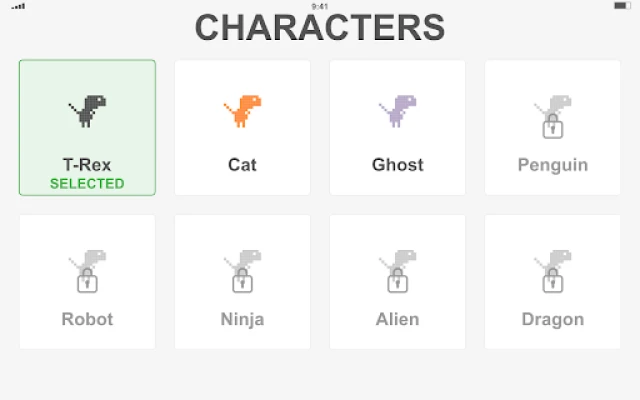Image resolution: width=640 pixels, height=400 pixels.
Task: Click the dark gray T-Rex dinosaur icon
Action: pos(87,110)
